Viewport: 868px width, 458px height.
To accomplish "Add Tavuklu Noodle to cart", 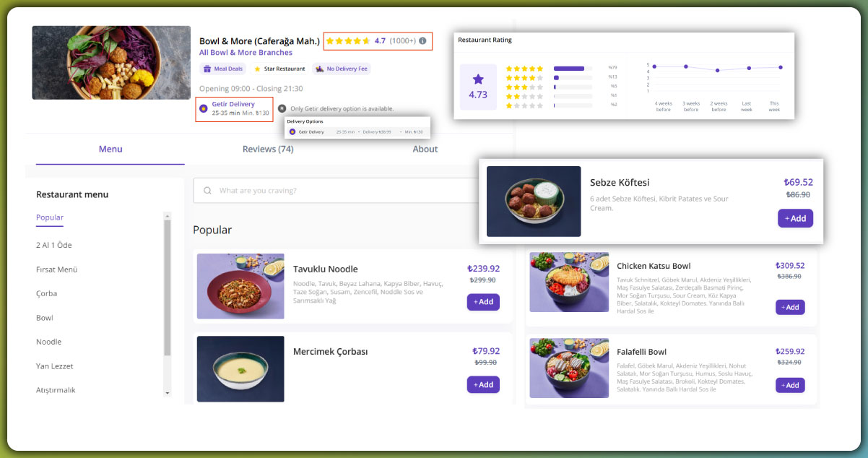I will [x=483, y=302].
